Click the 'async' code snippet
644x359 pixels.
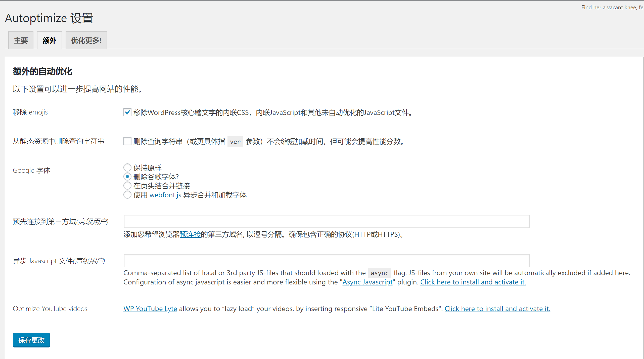380,273
